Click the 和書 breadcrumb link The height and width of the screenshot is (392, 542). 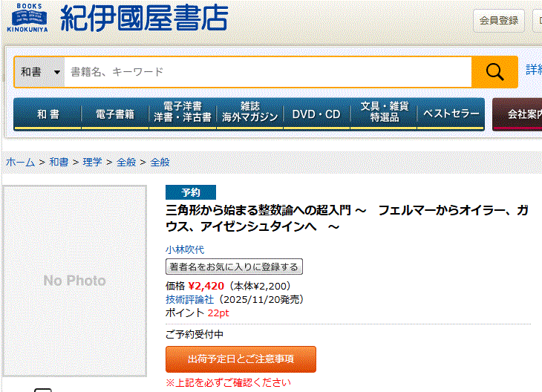click(59, 162)
